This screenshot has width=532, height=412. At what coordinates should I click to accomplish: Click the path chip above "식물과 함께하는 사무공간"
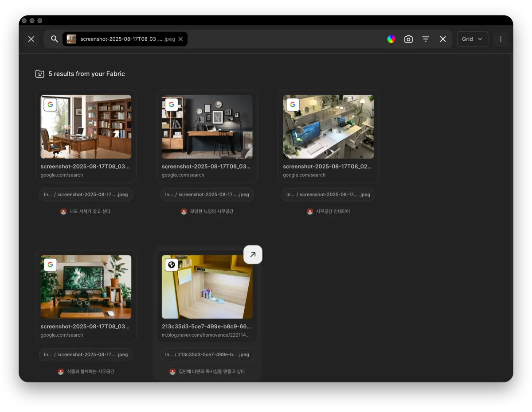click(86, 354)
